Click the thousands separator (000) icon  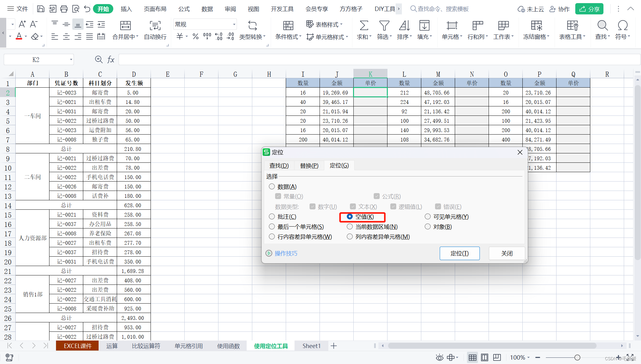point(207,37)
